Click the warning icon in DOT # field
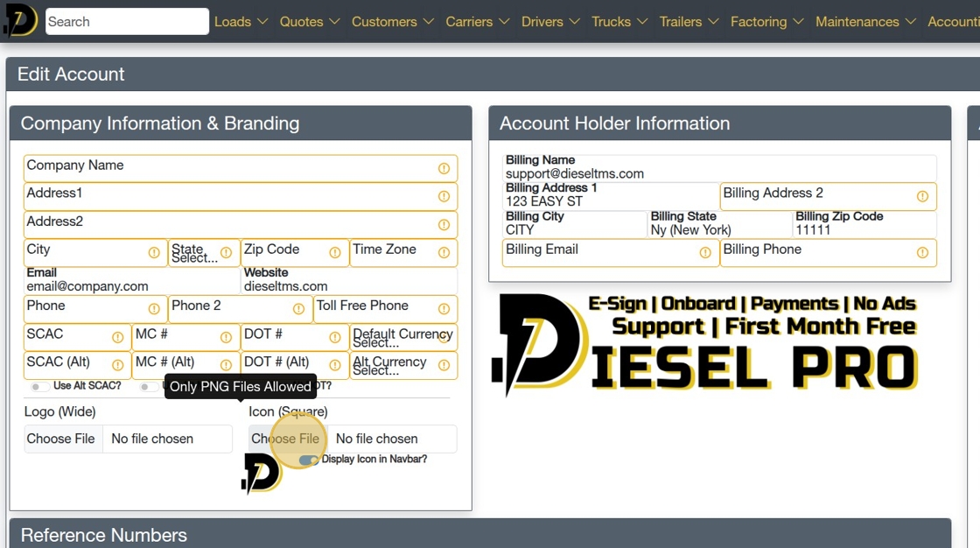Viewport: 980px width, 548px height. coord(335,337)
